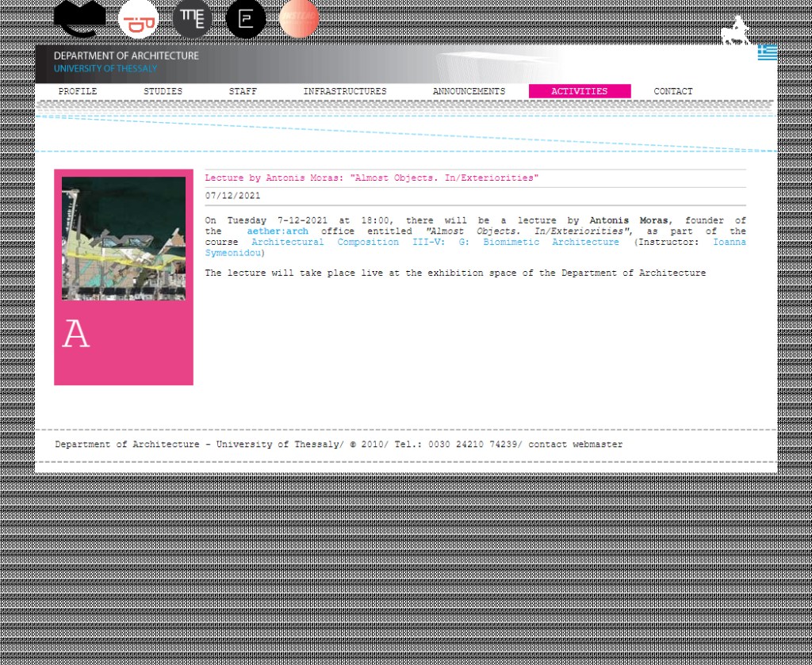
Task: Select the highlighted Activities tab
Action: [579, 92]
